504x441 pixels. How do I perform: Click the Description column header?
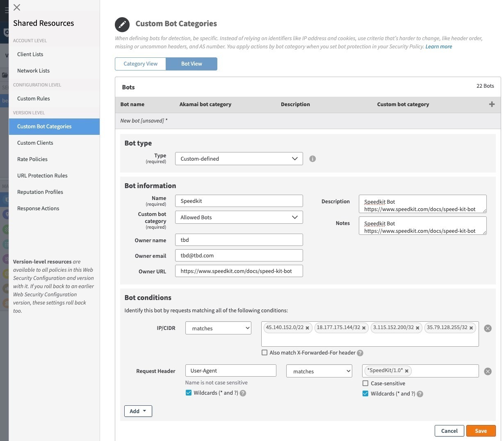pos(295,104)
